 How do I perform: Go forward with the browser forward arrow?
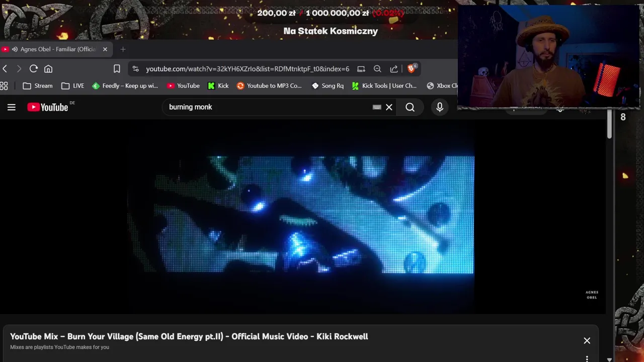tap(19, 69)
